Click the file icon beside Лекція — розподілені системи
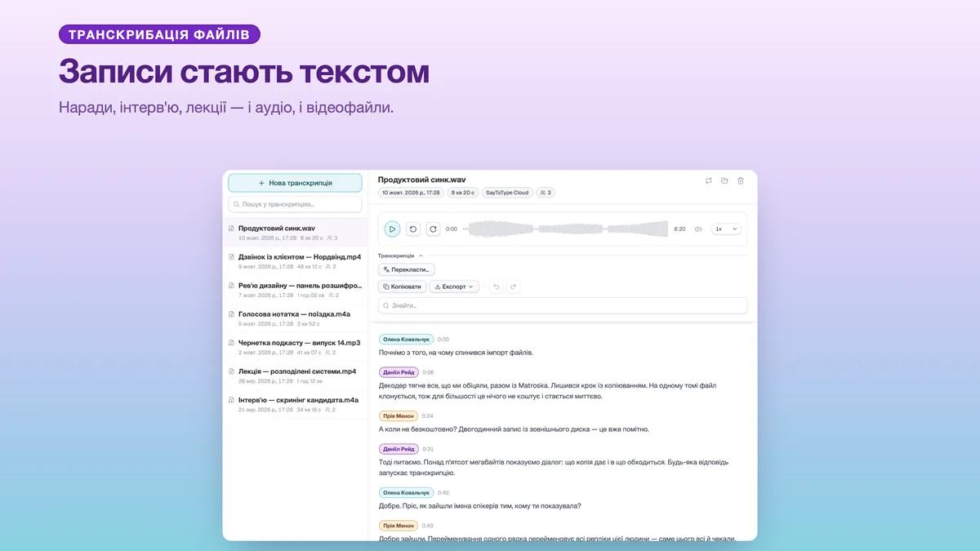Image resolution: width=980 pixels, height=551 pixels. tap(231, 371)
